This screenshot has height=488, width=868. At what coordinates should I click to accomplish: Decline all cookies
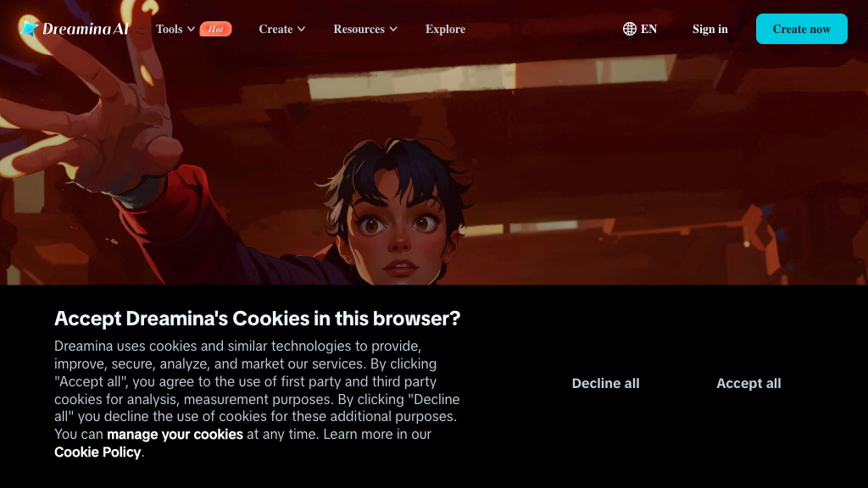point(605,384)
